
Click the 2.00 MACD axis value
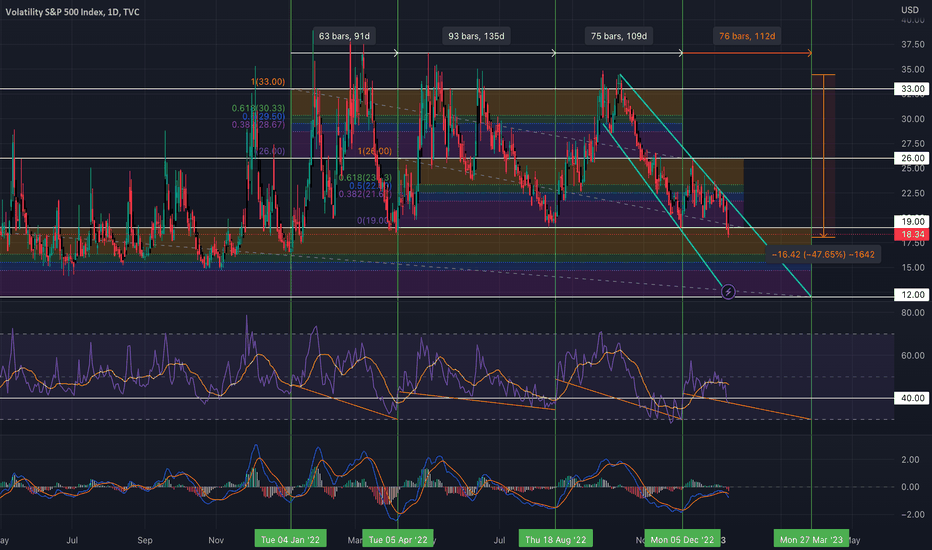(910, 460)
